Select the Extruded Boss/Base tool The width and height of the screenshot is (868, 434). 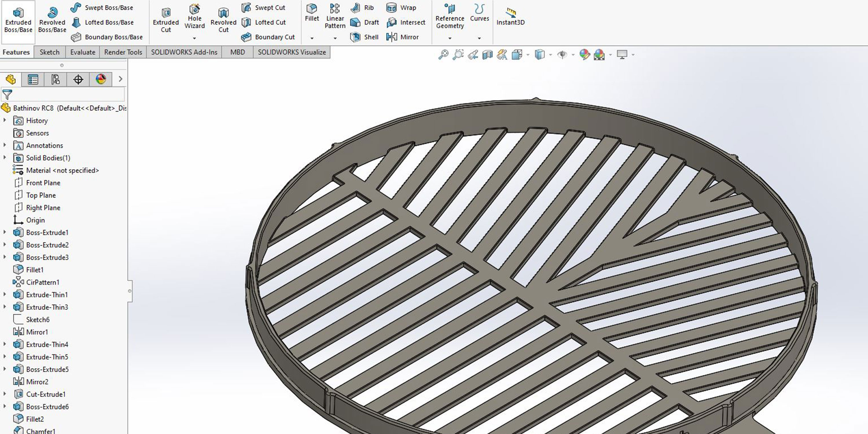[x=18, y=22]
